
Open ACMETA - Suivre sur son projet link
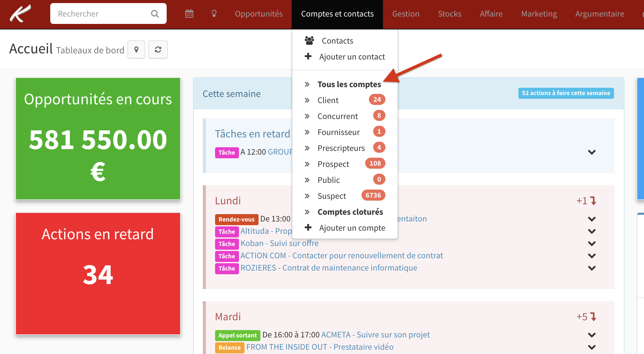coord(375,335)
